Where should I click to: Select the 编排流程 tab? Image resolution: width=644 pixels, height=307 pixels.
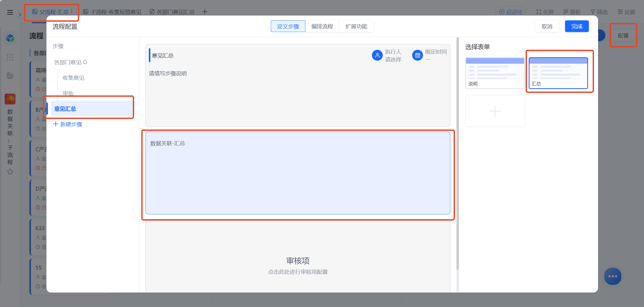tap(322, 26)
